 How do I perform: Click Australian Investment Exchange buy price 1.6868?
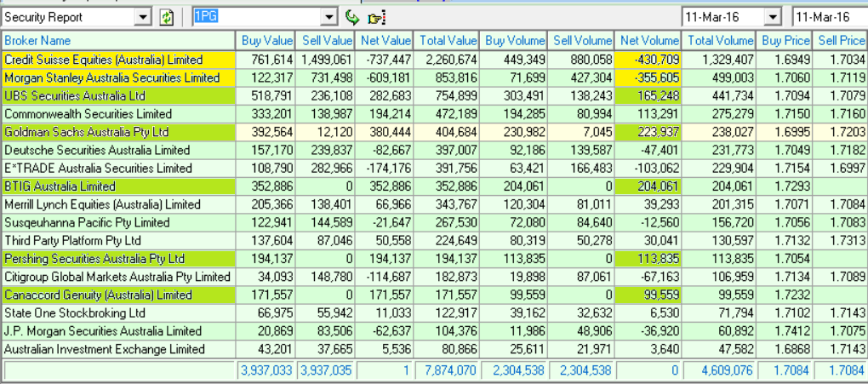point(785,349)
